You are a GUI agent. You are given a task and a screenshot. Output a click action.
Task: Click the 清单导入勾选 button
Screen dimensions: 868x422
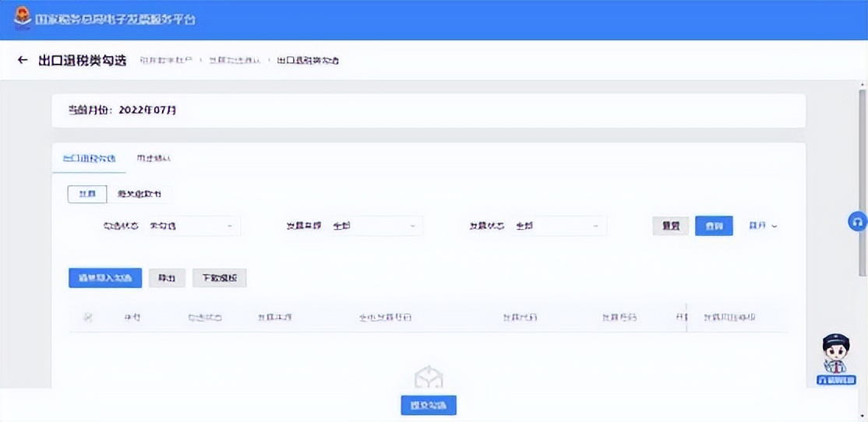(105, 278)
